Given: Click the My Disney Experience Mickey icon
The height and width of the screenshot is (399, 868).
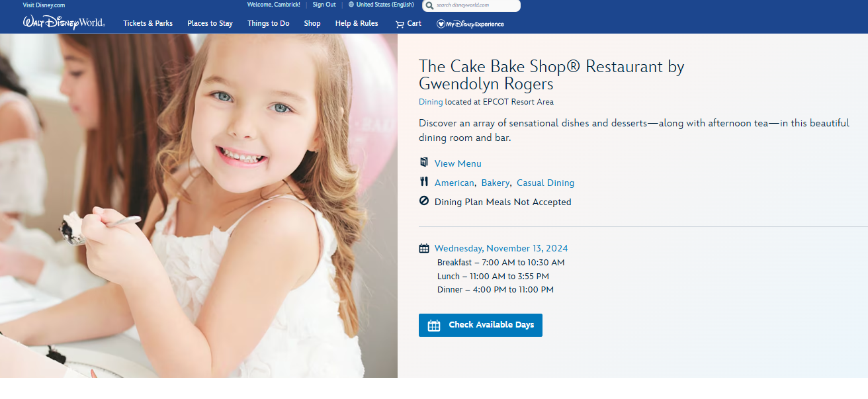Looking at the screenshot, I should [441, 24].
